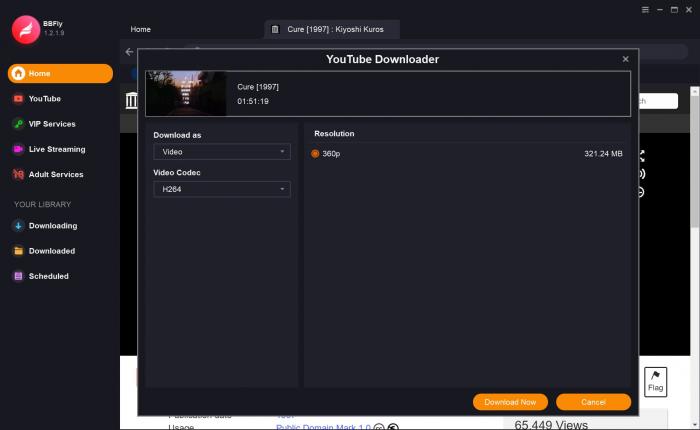This screenshot has width=700, height=430.
Task: Select the 360p resolution radio button
Action: point(315,154)
